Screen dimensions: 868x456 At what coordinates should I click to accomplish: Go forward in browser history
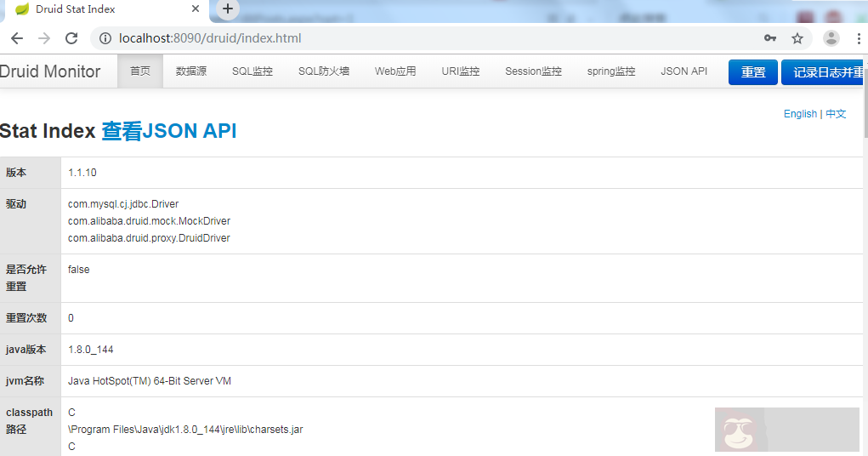point(44,38)
